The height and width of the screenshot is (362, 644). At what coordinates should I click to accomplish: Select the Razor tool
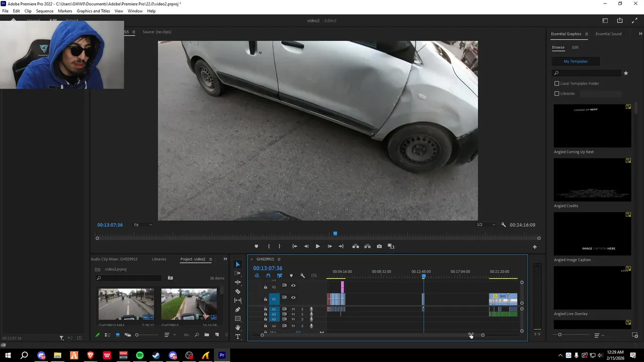click(238, 292)
